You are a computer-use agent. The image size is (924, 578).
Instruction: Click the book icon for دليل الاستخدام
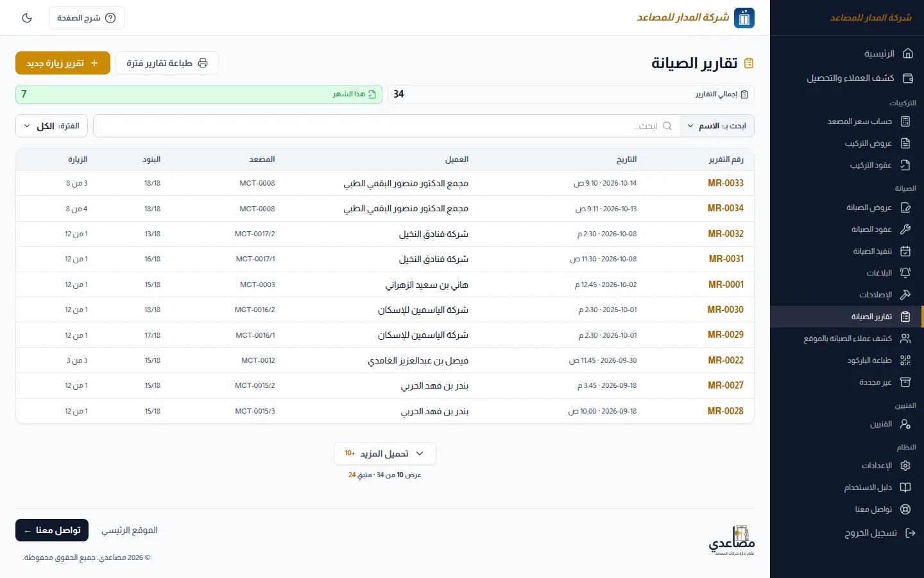point(905,487)
